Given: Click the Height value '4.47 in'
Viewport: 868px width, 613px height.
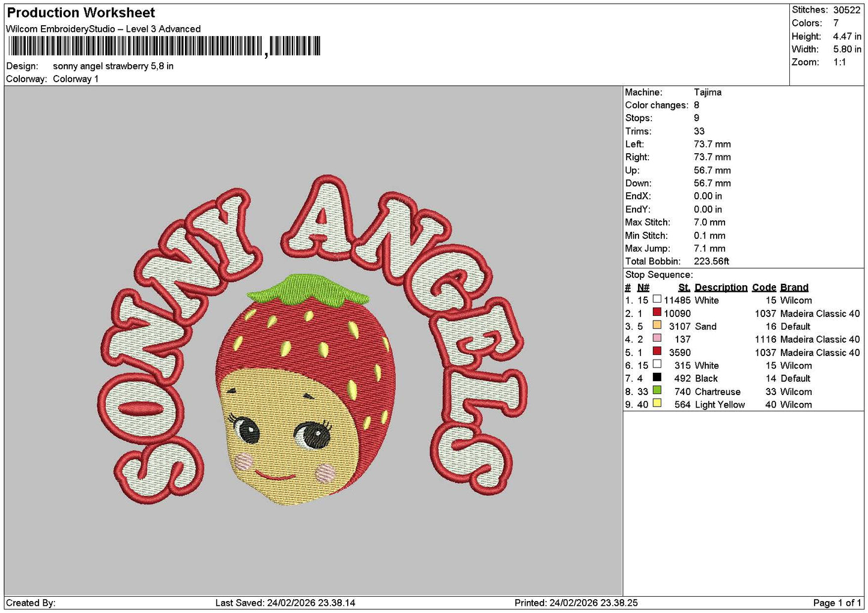Looking at the screenshot, I should (x=847, y=36).
